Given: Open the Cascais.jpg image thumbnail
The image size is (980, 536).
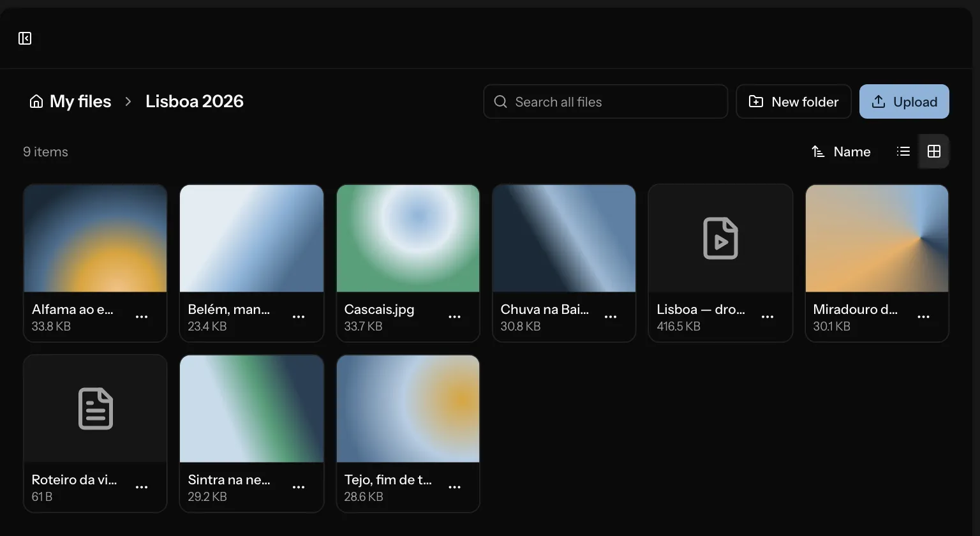Looking at the screenshot, I should pyautogui.click(x=408, y=239).
